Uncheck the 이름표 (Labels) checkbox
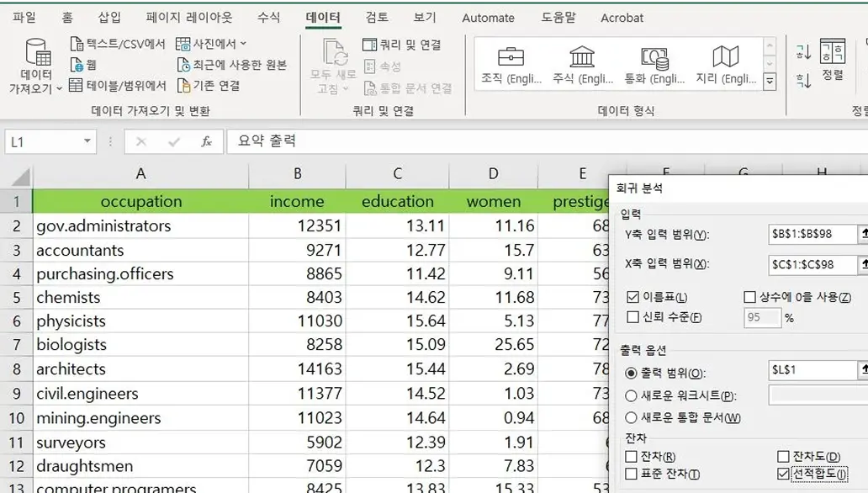The image size is (868, 493). click(x=633, y=297)
